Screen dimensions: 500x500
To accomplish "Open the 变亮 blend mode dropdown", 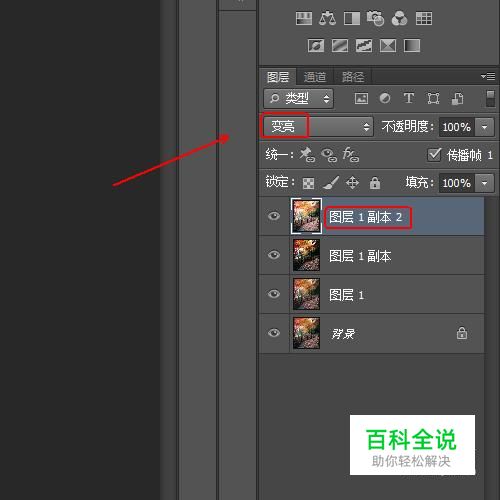I will coord(317,126).
